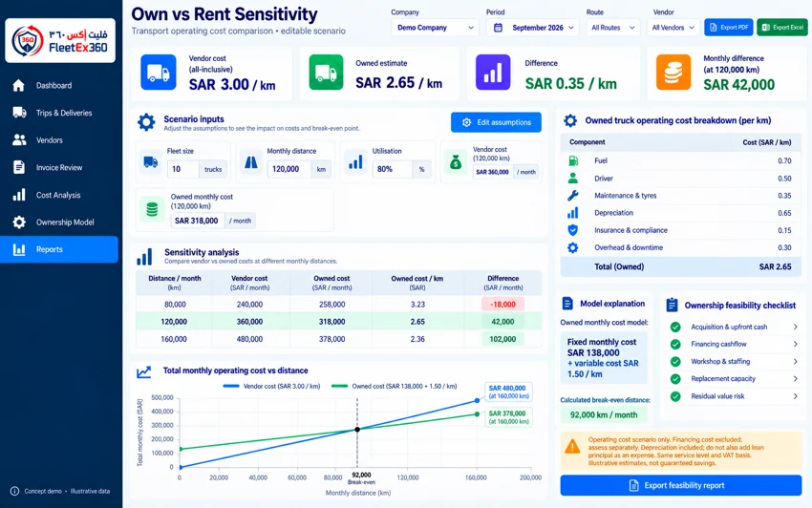This screenshot has width=812, height=508.
Task: Click the warning triangle icon
Action: click(x=572, y=446)
